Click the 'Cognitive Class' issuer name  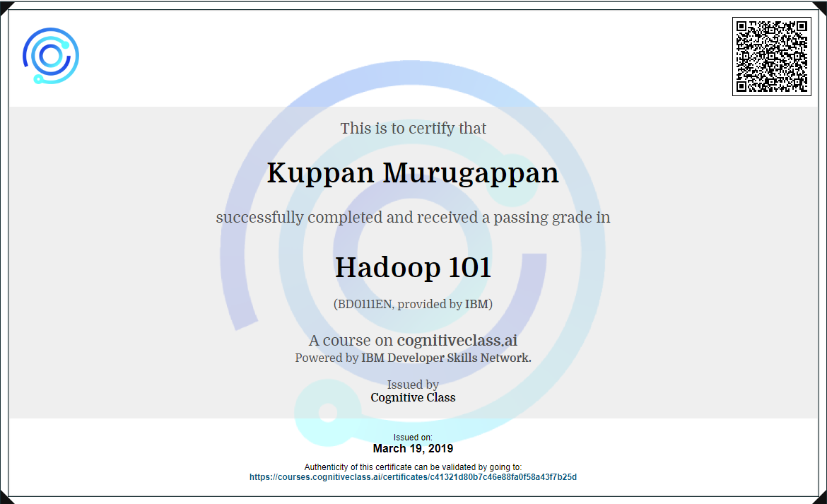tap(413, 397)
